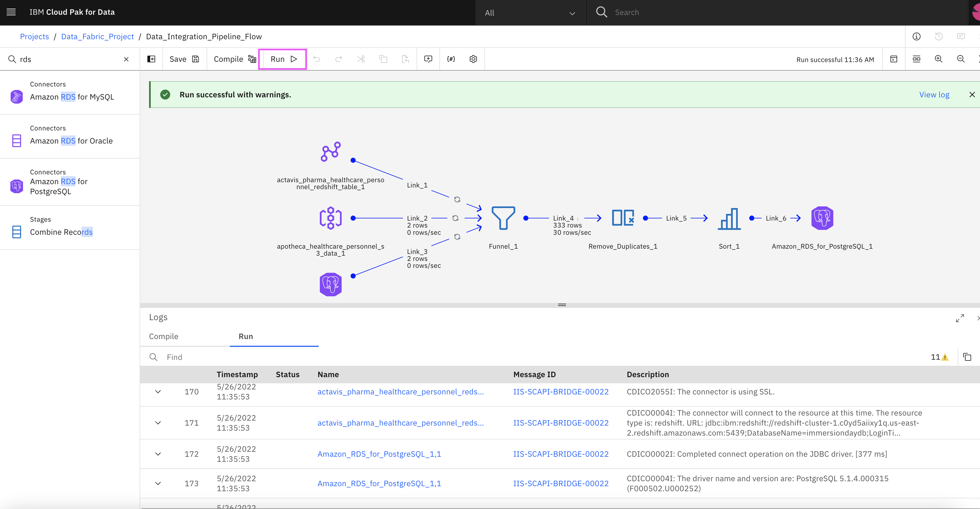Select the Remove_Duplicates_1 stage node
Viewport: 980px width, 509px height.
[623, 218]
